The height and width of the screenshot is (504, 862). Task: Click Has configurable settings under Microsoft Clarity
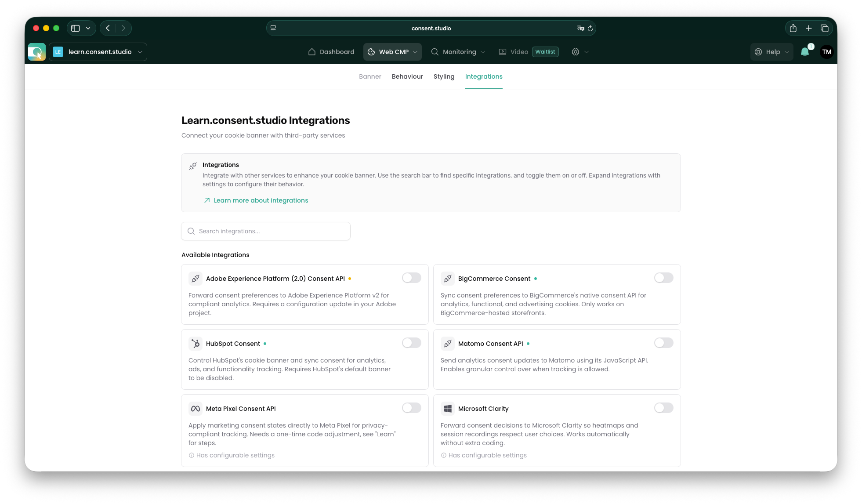487,455
